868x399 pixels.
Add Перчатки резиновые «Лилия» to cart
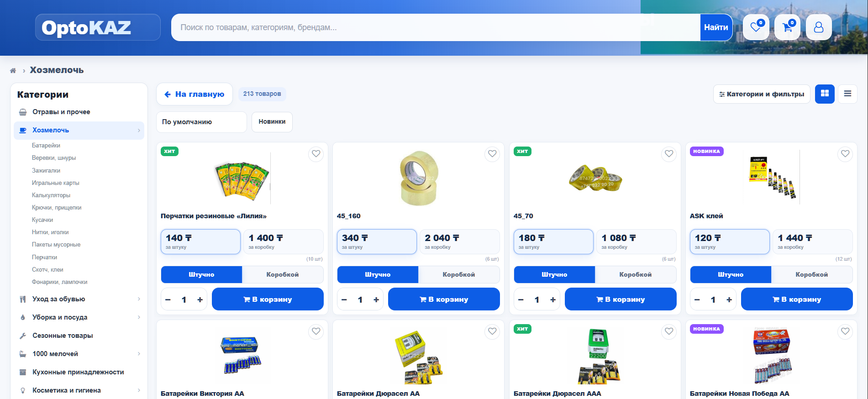268,299
